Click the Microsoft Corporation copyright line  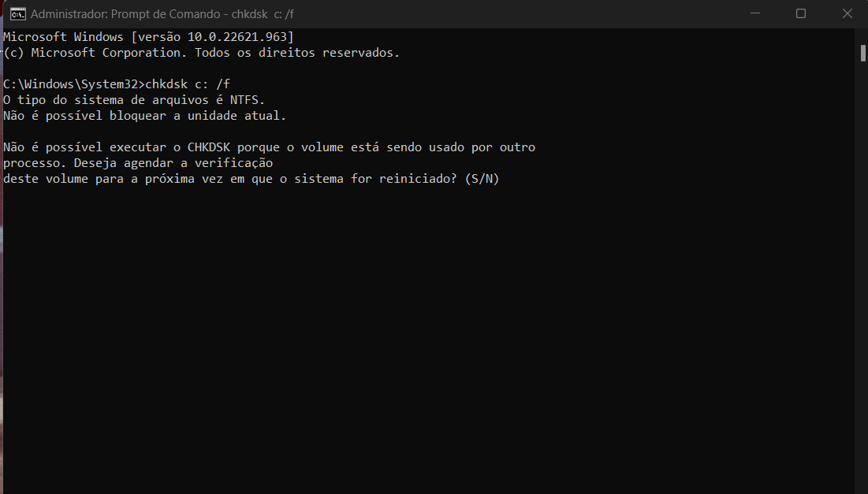[202, 53]
